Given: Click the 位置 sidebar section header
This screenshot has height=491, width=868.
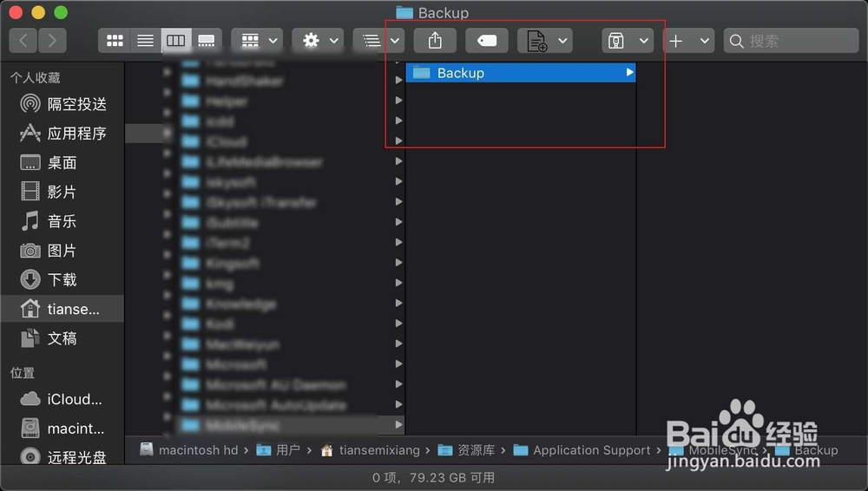Looking at the screenshot, I should [x=23, y=373].
